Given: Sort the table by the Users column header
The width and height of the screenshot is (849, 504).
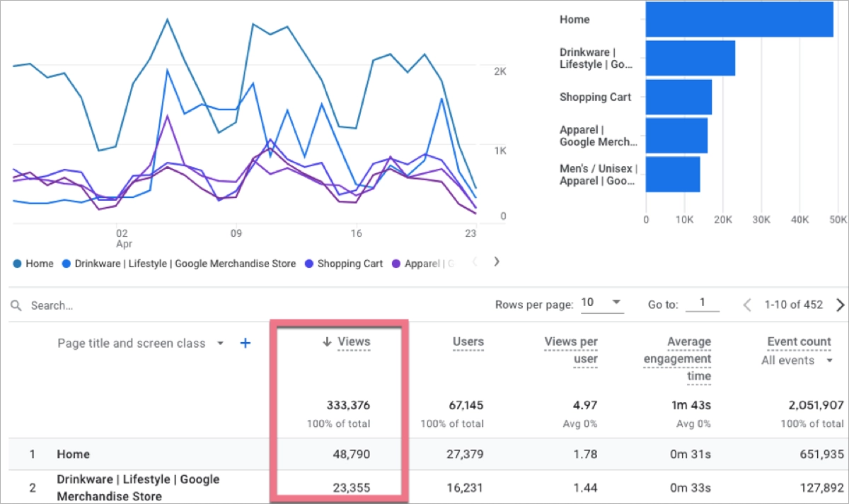Looking at the screenshot, I should point(468,341).
